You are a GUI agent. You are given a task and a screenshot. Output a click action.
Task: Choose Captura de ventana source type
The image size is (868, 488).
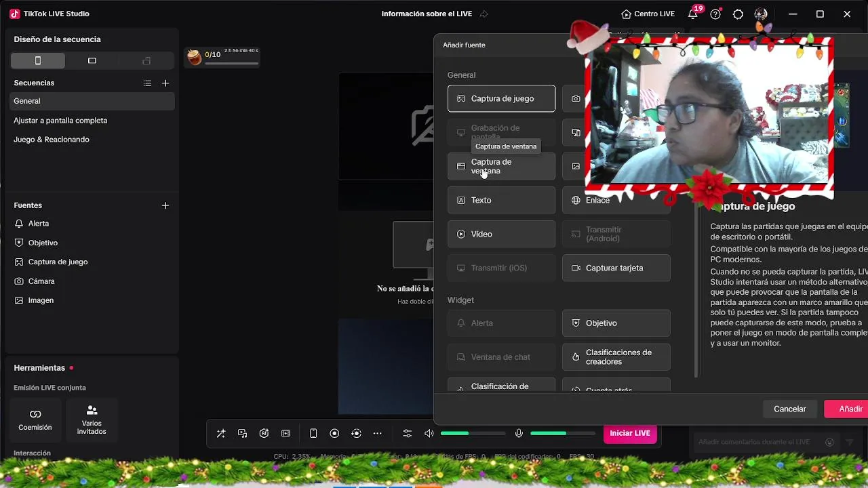[502, 167]
